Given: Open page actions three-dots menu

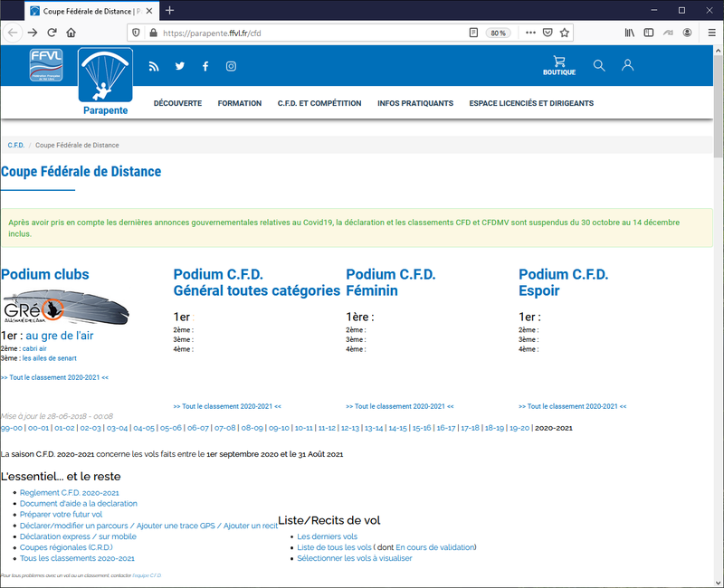Looking at the screenshot, I should click(x=529, y=33).
